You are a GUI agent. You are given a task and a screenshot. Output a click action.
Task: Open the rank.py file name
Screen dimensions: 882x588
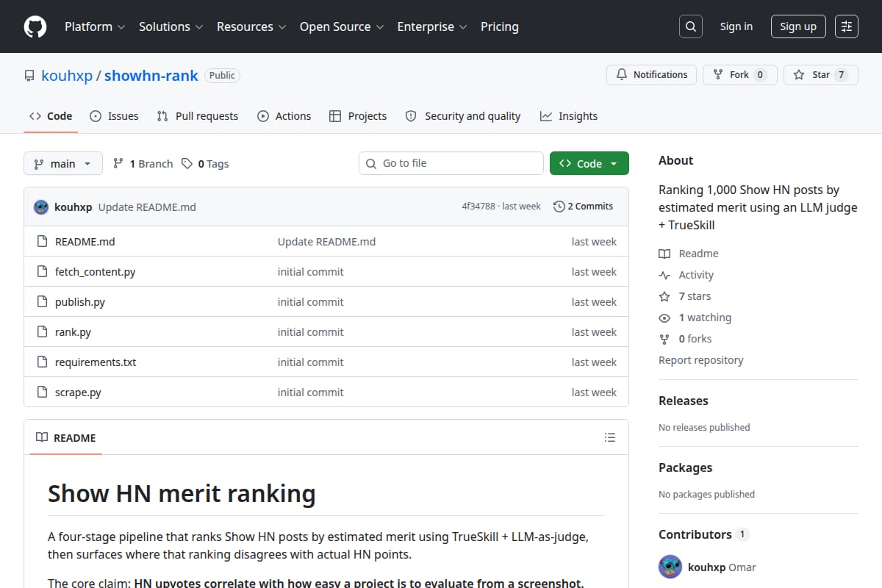click(x=73, y=332)
